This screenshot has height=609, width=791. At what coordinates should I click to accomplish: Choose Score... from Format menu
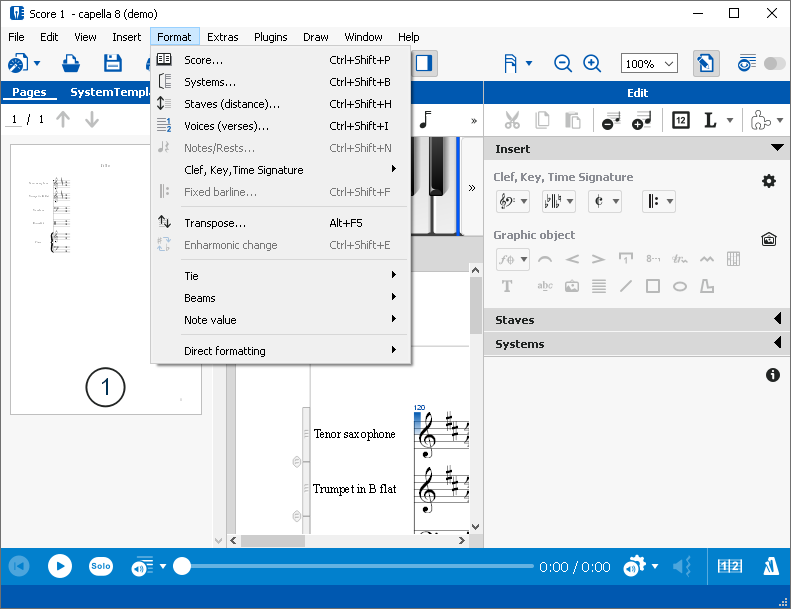point(280,60)
